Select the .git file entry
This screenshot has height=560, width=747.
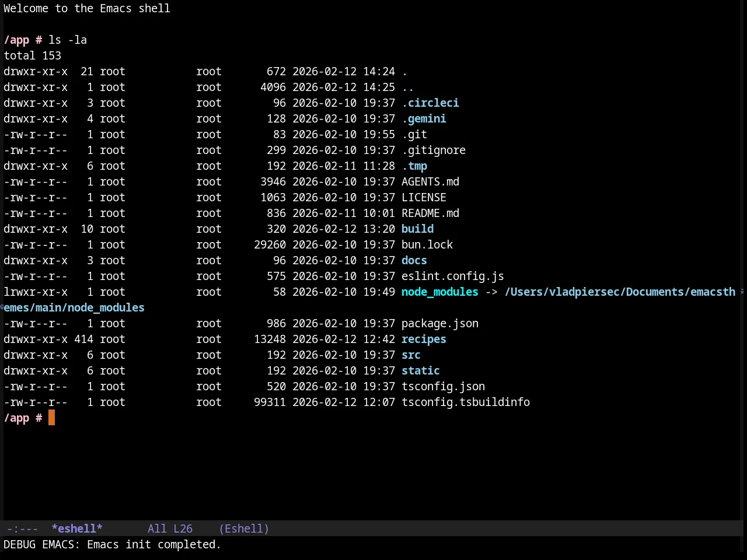pyautogui.click(x=414, y=135)
